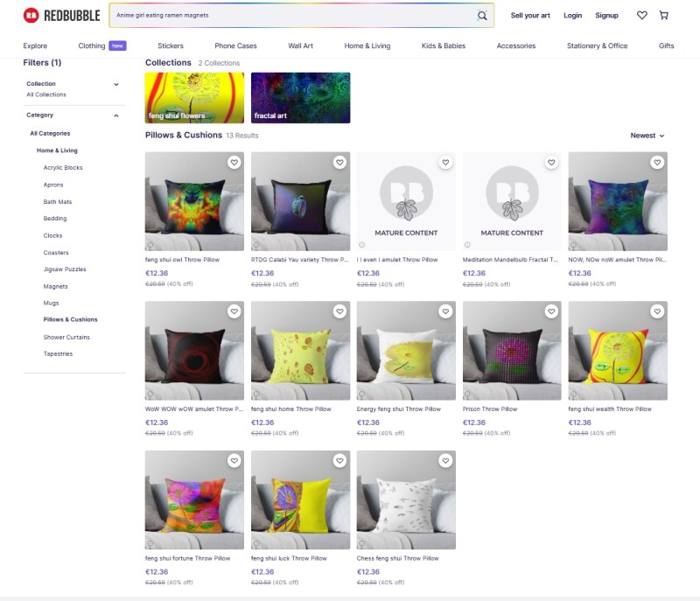
Task: Open the favorites heart icon in header
Action: pos(642,16)
